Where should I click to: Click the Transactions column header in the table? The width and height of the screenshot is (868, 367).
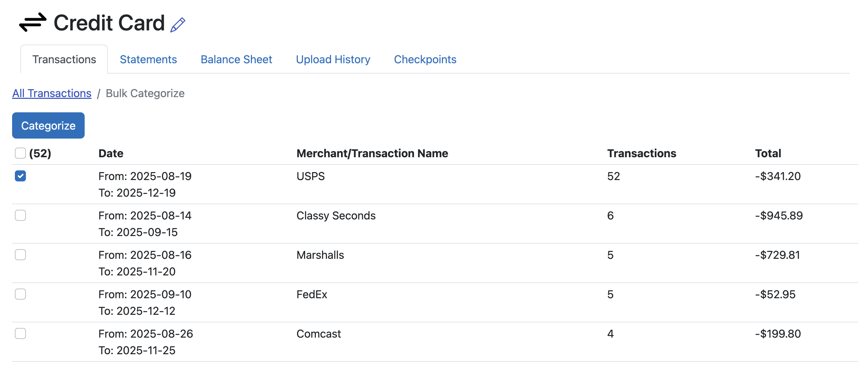tap(641, 153)
